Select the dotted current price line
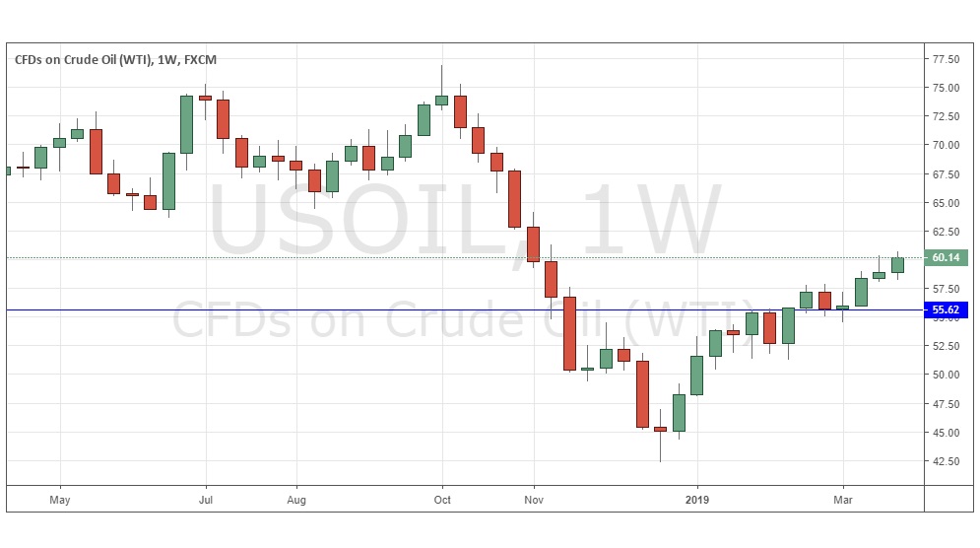Image resolution: width=980 pixels, height=548 pixels. coord(295,258)
